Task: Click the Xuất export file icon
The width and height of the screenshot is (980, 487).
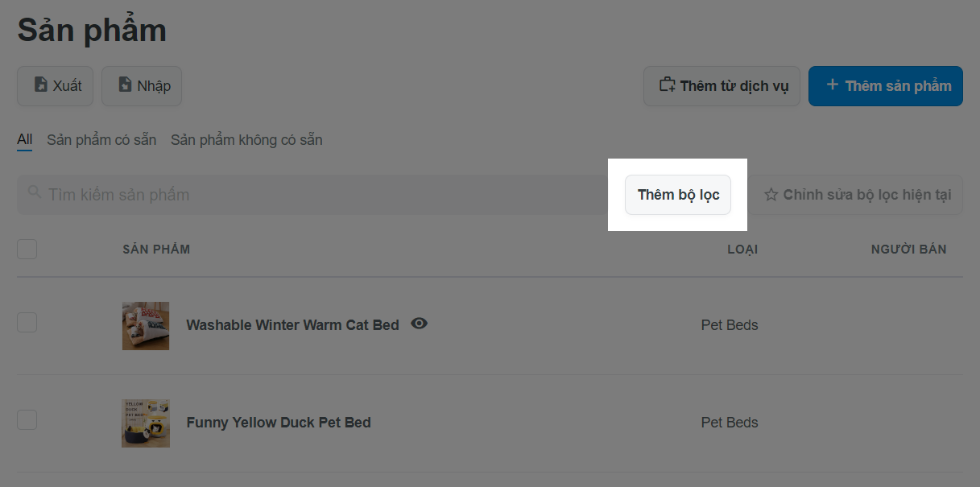Action: point(40,85)
